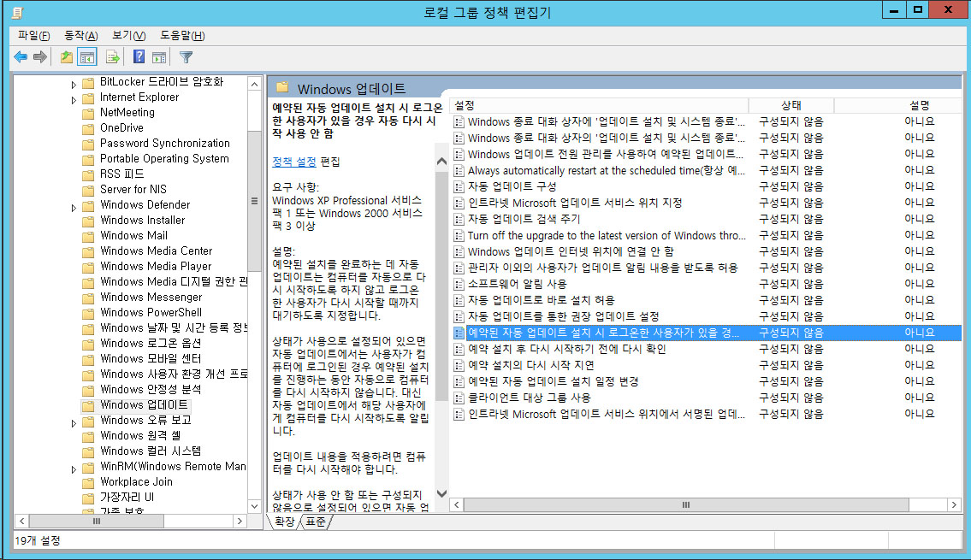Click policy icon for 클라이언트 대상 그룹 사용
The height and width of the screenshot is (560, 971).
459,398
